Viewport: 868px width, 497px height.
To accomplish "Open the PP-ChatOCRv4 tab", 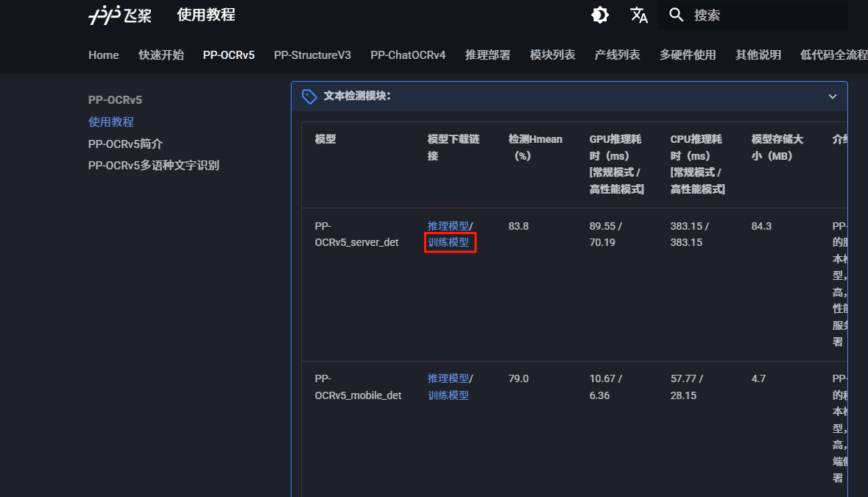I will click(x=408, y=55).
